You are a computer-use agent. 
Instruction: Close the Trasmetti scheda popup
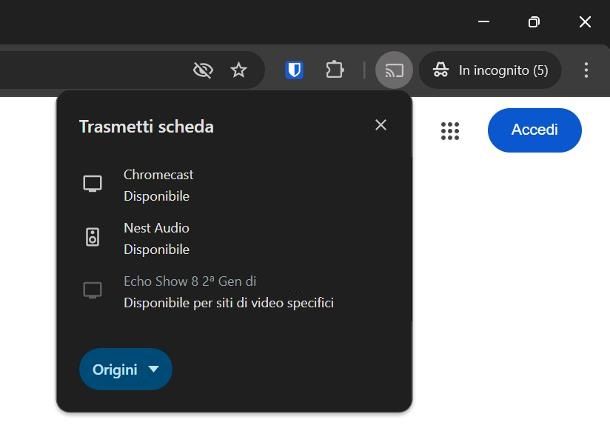click(381, 125)
